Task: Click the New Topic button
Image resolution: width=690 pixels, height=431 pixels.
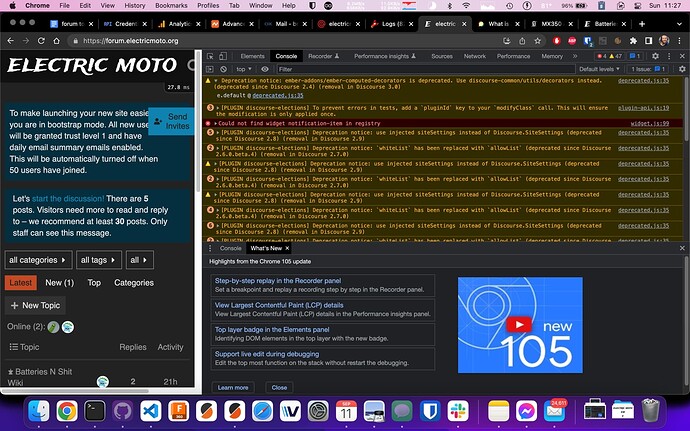Action: 35,305
